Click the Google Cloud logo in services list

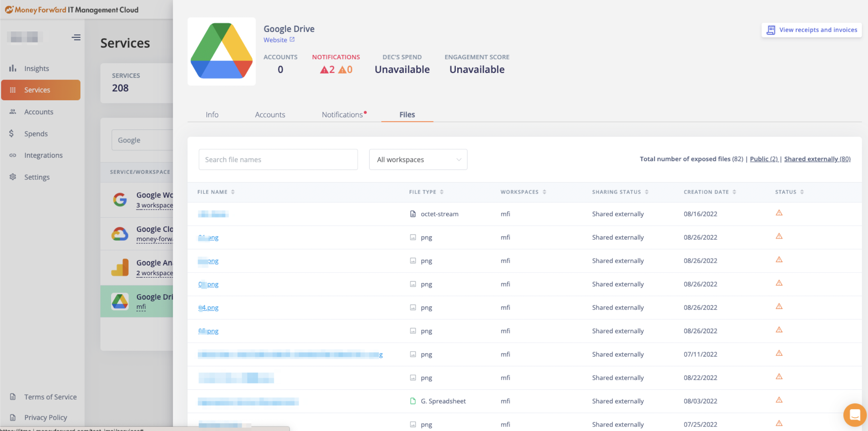point(120,234)
